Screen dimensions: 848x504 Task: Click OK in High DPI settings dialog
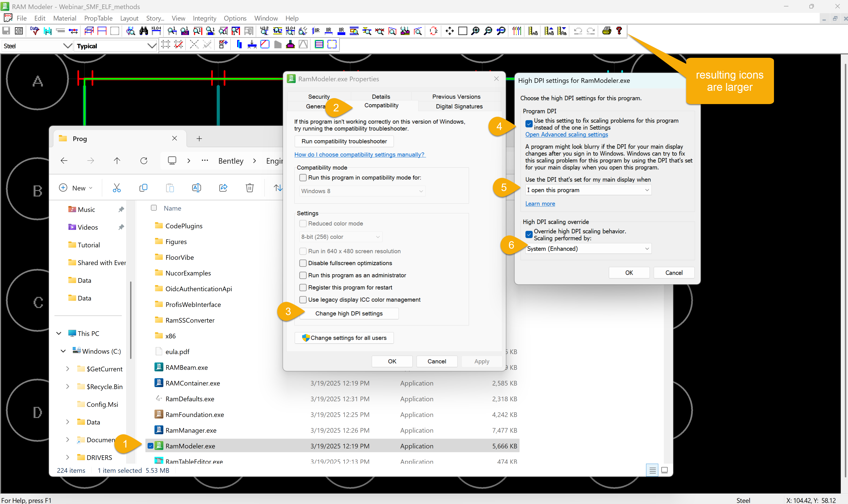click(629, 273)
